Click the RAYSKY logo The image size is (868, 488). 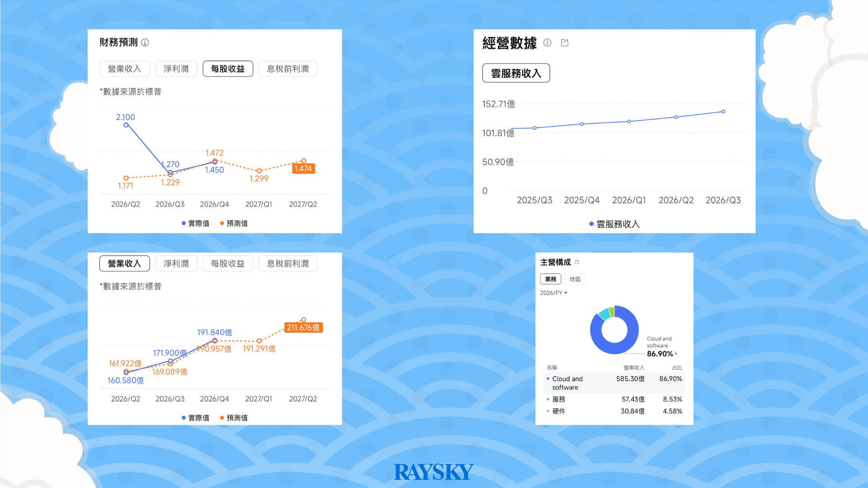[x=434, y=472]
